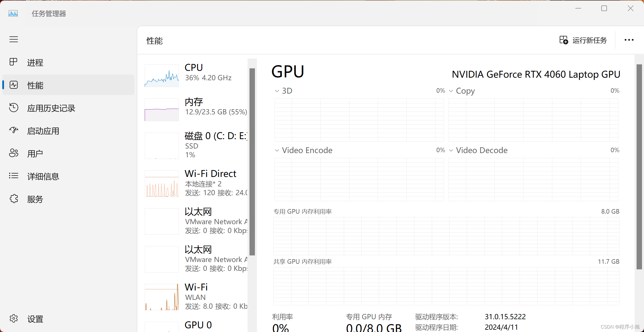Open the Startup apps (启动应用) icon
644x332 pixels.
[13, 130]
